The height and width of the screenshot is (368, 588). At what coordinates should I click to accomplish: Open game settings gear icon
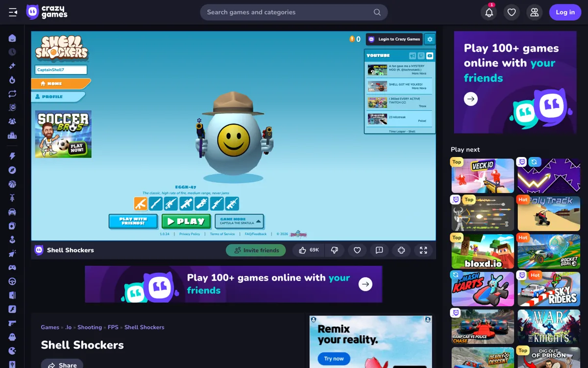(430, 39)
